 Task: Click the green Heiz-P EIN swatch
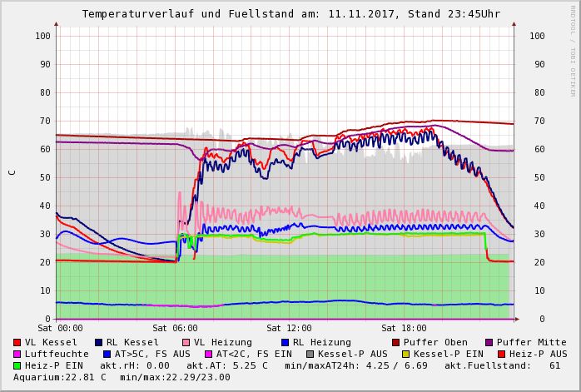click(17, 365)
